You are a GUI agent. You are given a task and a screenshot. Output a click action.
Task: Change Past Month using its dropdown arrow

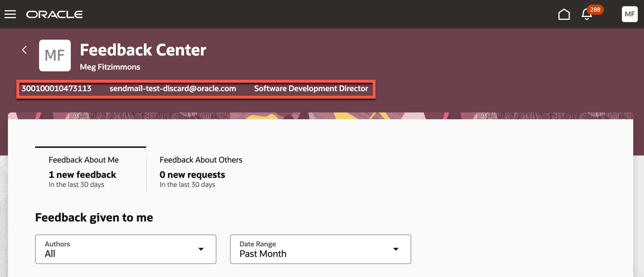(x=396, y=249)
